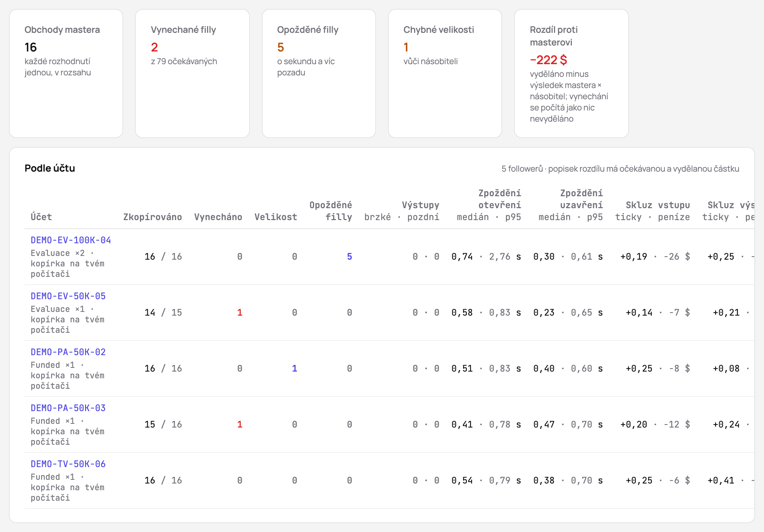Click the Zkopírováno column header
The image size is (764, 532).
(153, 217)
